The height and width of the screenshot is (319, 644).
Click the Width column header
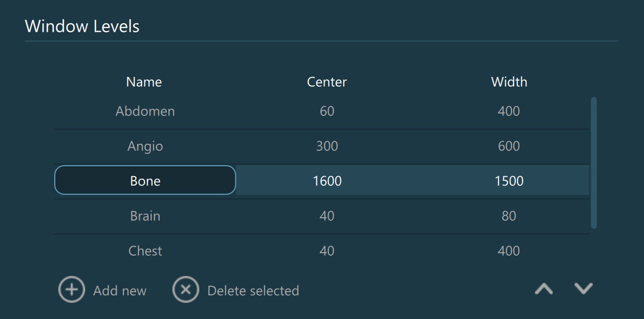pos(509,82)
